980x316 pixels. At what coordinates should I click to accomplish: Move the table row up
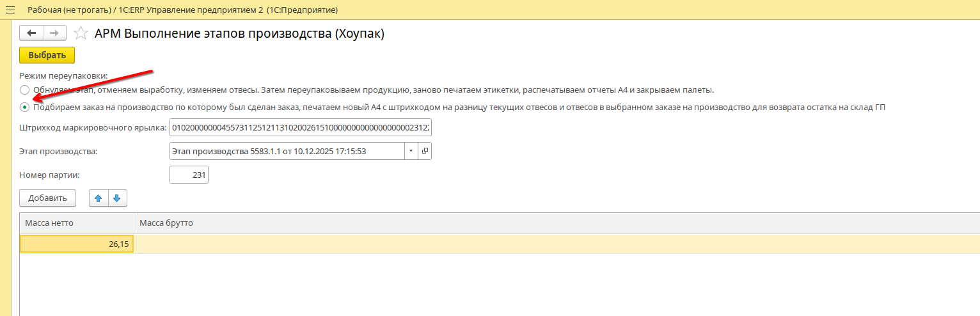coord(99,198)
